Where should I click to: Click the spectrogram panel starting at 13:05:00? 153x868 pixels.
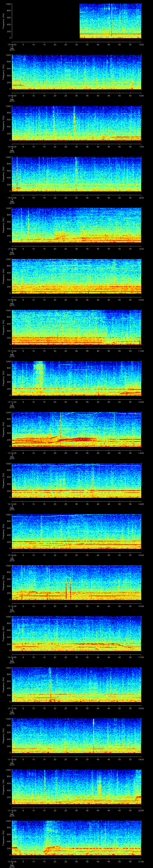[77, 72]
